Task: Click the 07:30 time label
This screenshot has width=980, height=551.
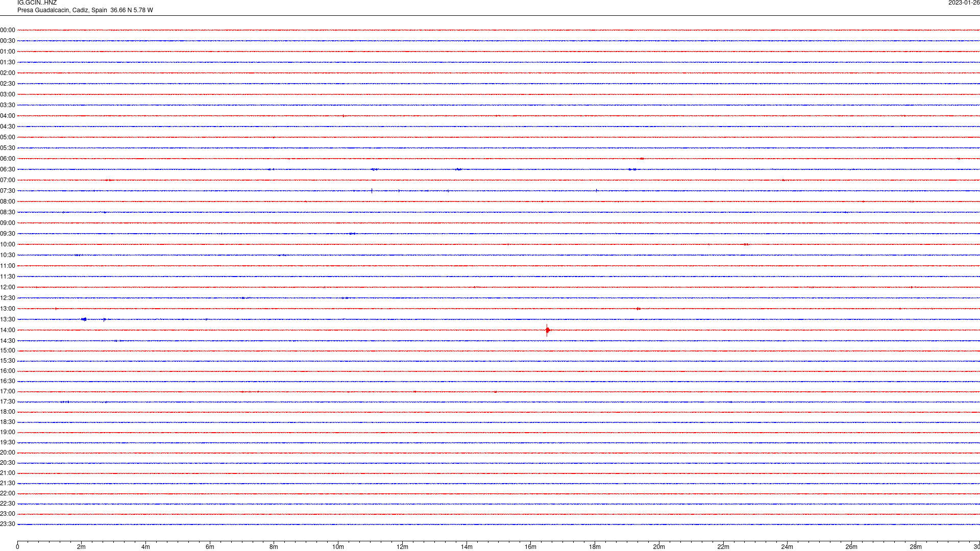Action: pyautogui.click(x=8, y=191)
